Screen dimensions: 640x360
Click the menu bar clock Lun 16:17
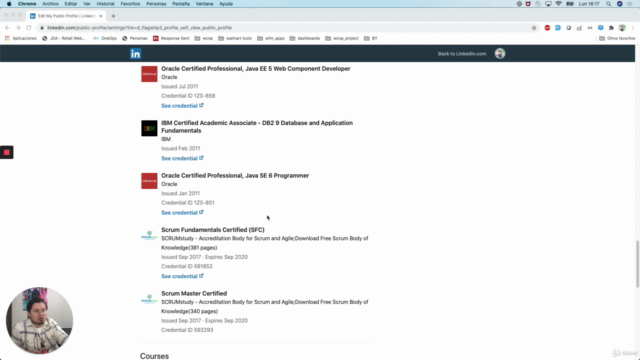[x=589, y=4]
